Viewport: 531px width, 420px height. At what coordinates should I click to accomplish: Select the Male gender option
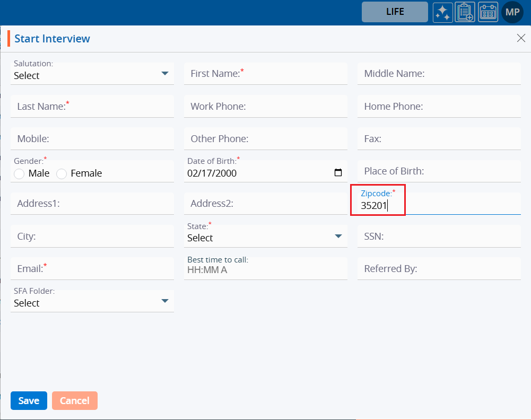tap(20, 174)
